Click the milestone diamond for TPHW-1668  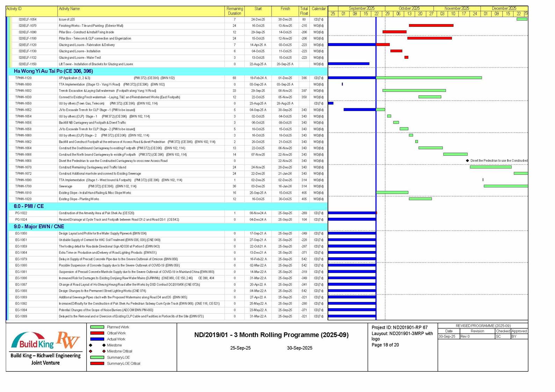coord(467,161)
